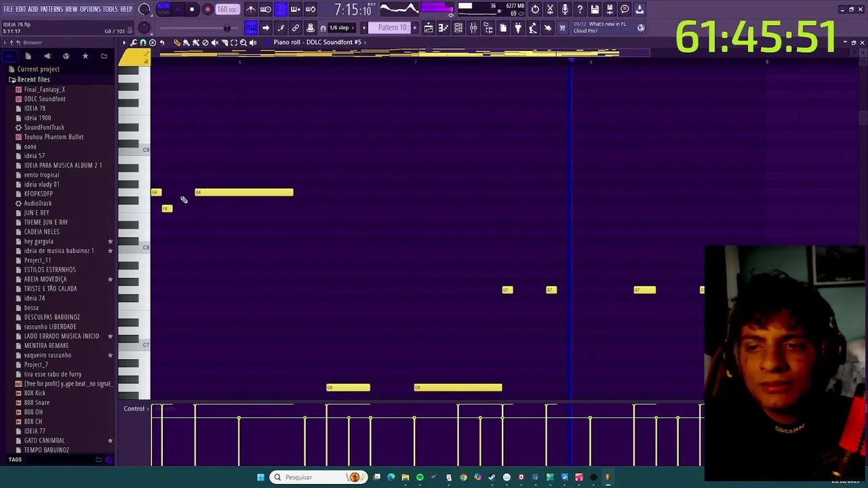Open recent file Touhou Phantom Bullet
This screenshot has height=488, width=868.
(54, 137)
